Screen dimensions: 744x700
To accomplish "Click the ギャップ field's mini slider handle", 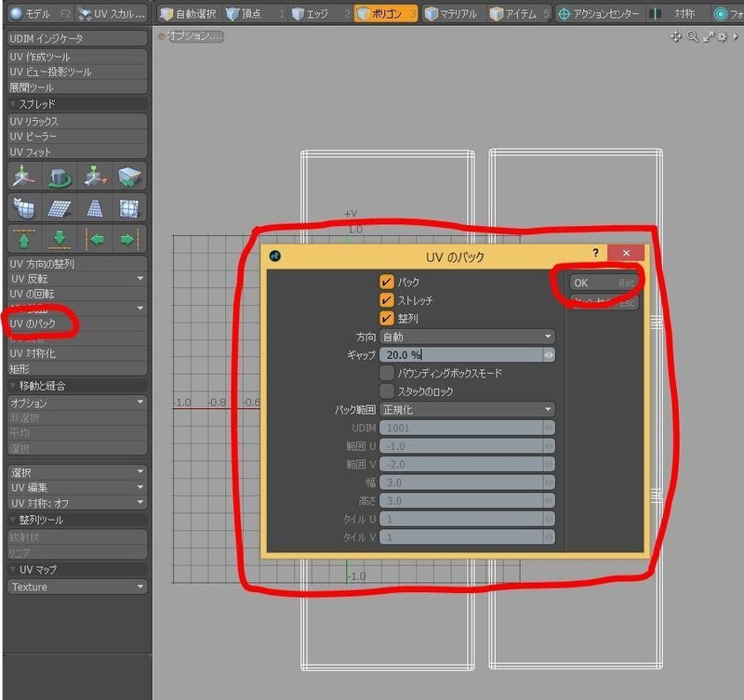I will pyautogui.click(x=549, y=355).
